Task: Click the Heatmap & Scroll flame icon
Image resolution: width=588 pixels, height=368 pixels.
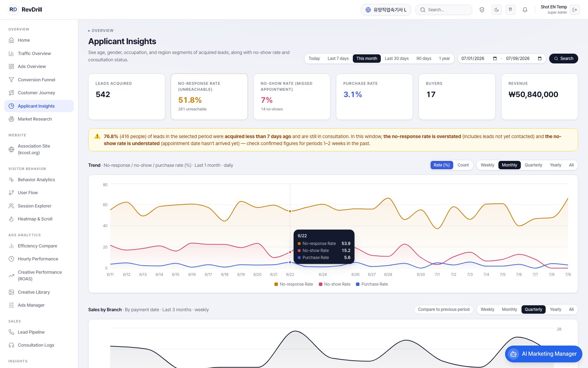Action: click(x=11, y=219)
